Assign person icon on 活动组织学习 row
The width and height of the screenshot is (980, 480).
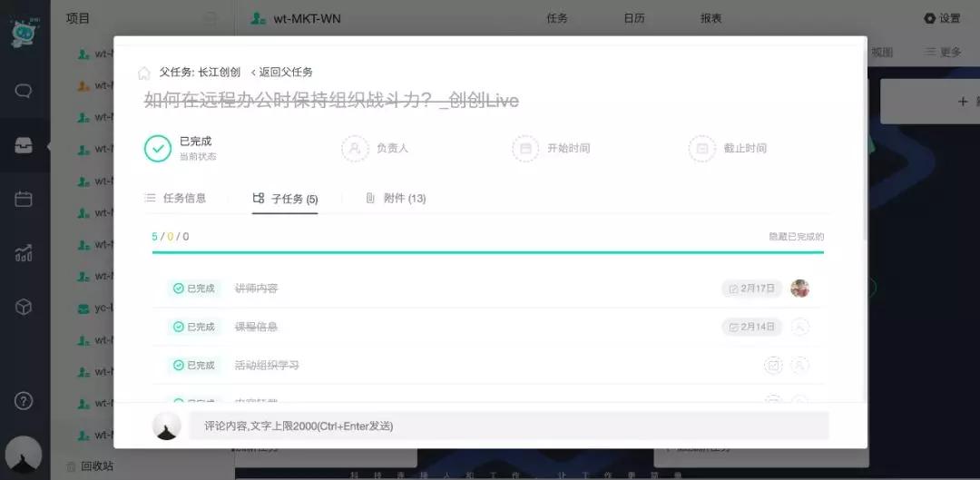click(x=800, y=365)
